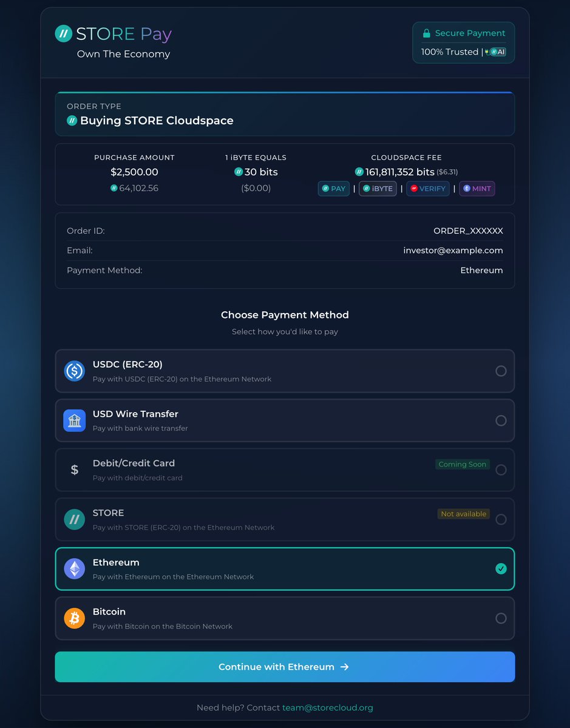Click the Bitcoin title text

109,612
